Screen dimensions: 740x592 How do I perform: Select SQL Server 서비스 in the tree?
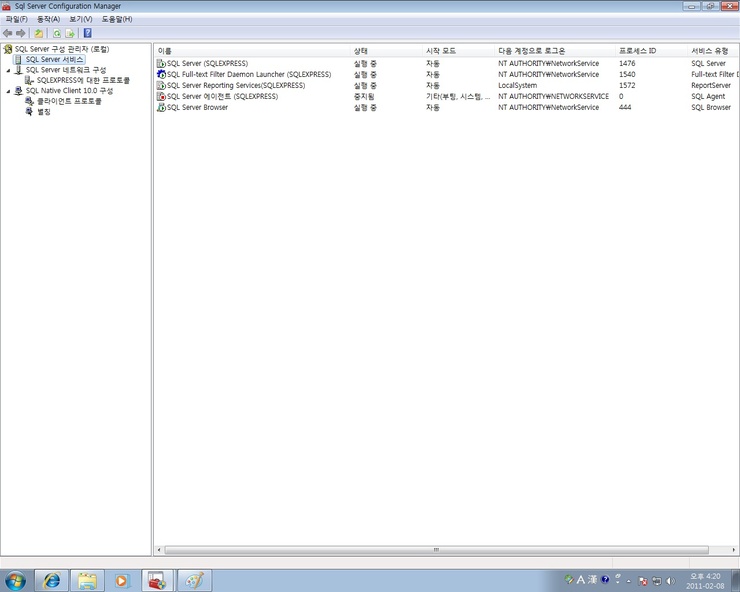click(55, 60)
